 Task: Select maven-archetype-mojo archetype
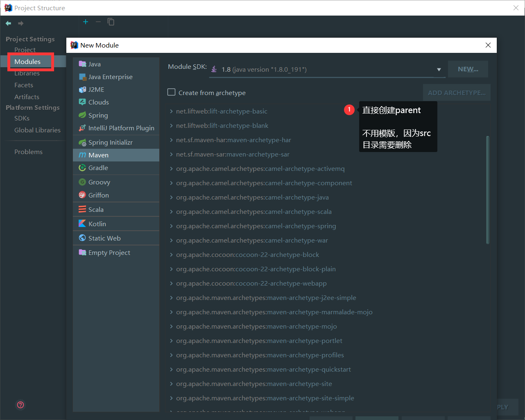256,326
